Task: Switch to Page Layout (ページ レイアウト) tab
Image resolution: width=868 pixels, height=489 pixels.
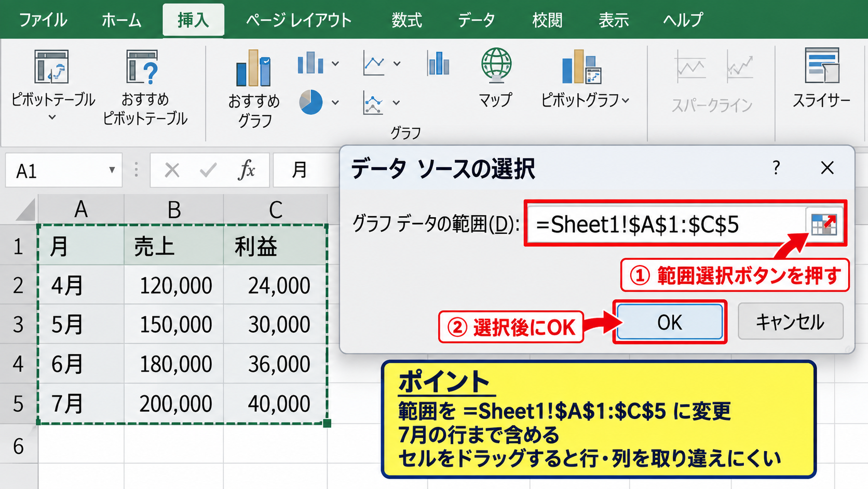Action: pos(299,20)
